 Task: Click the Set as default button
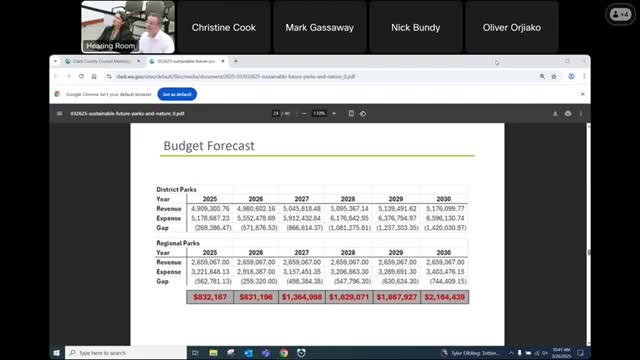(177, 94)
